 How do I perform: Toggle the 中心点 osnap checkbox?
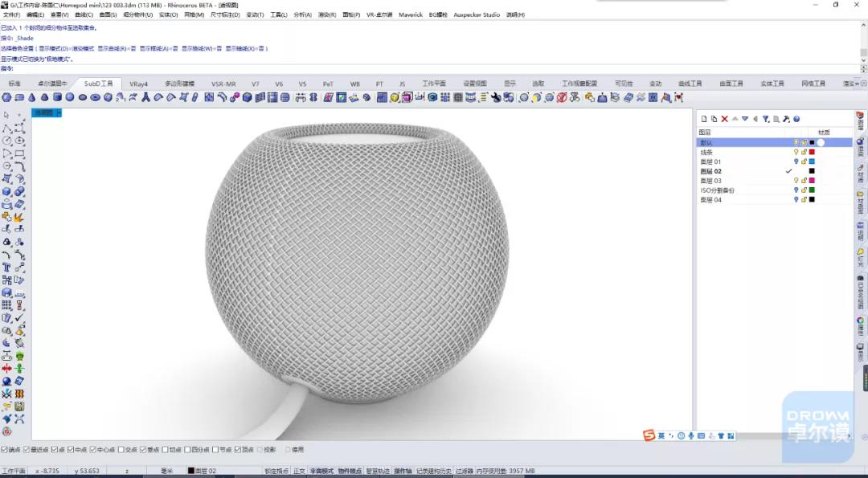93,450
